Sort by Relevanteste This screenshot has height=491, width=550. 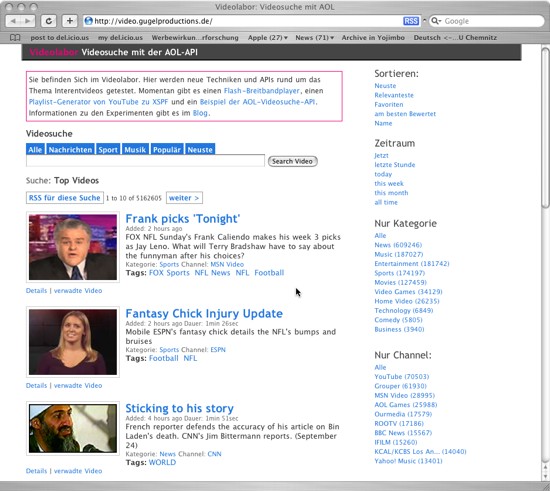pyautogui.click(x=394, y=95)
